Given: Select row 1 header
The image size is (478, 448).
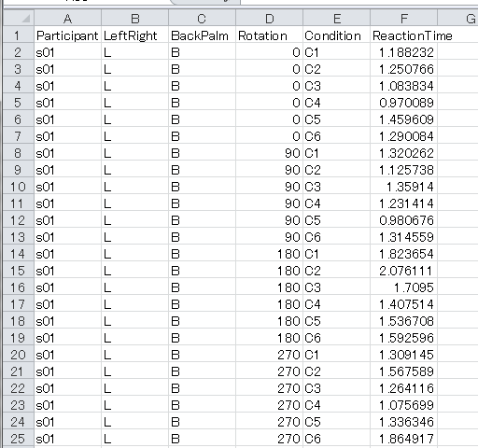Looking at the screenshot, I should 19,35.
